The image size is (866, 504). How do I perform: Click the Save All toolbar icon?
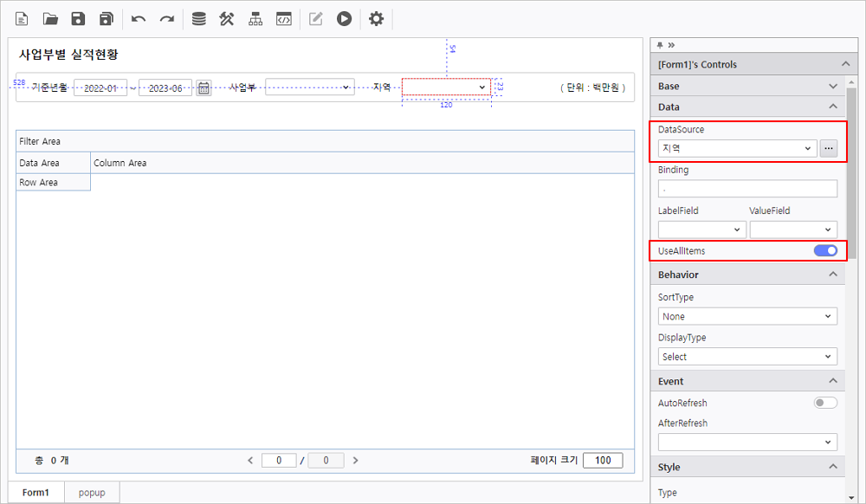click(x=107, y=18)
